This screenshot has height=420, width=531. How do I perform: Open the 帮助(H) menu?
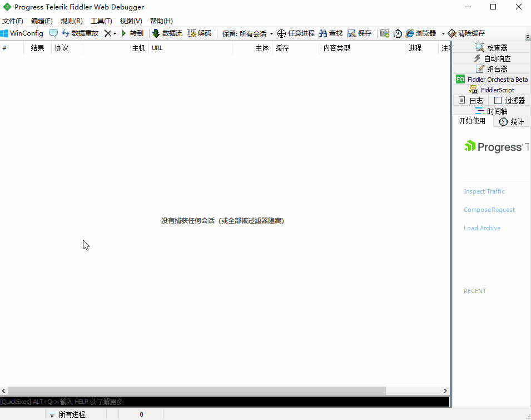(161, 21)
